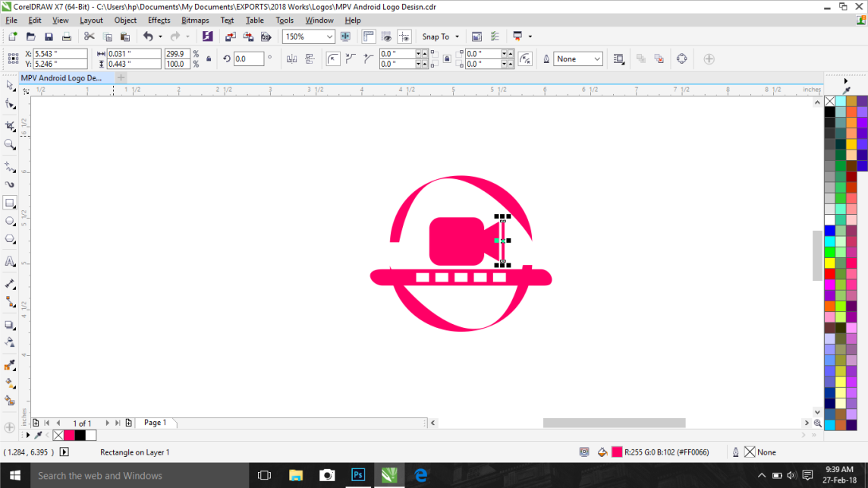Select the Page 1 tab

155,423
